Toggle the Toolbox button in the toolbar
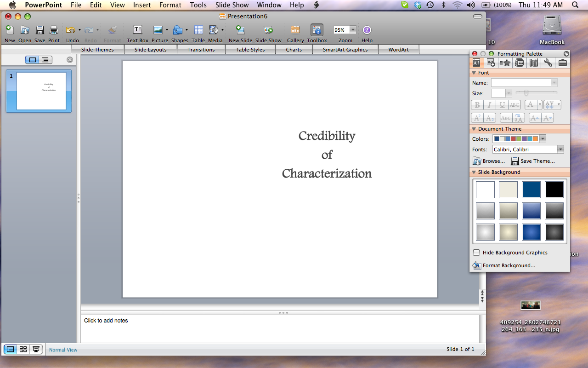This screenshot has width=588, height=368. pyautogui.click(x=317, y=30)
